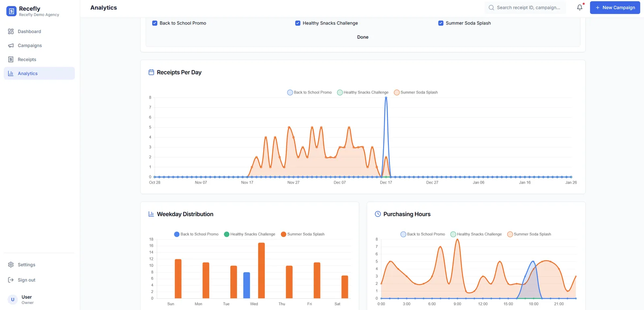
Task: Toggle Healthy Snacks Challenge in Purchasing Hours legend
Action: pyautogui.click(x=476, y=234)
